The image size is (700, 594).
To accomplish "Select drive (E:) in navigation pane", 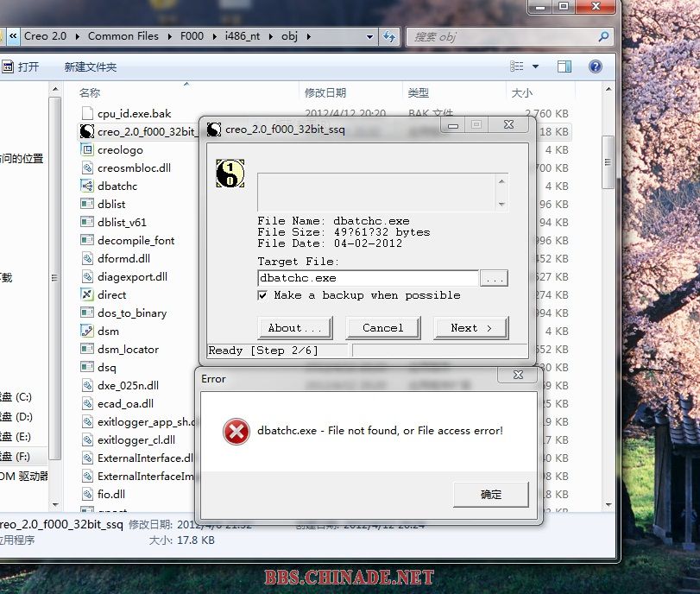I will click(16, 436).
